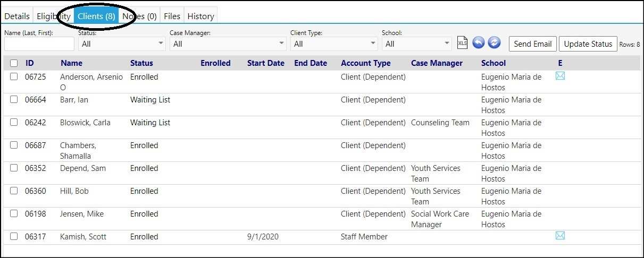The height and width of the screenshot is (258, 644).
Task: Open the History tab
Action: [x=201, y=16]
